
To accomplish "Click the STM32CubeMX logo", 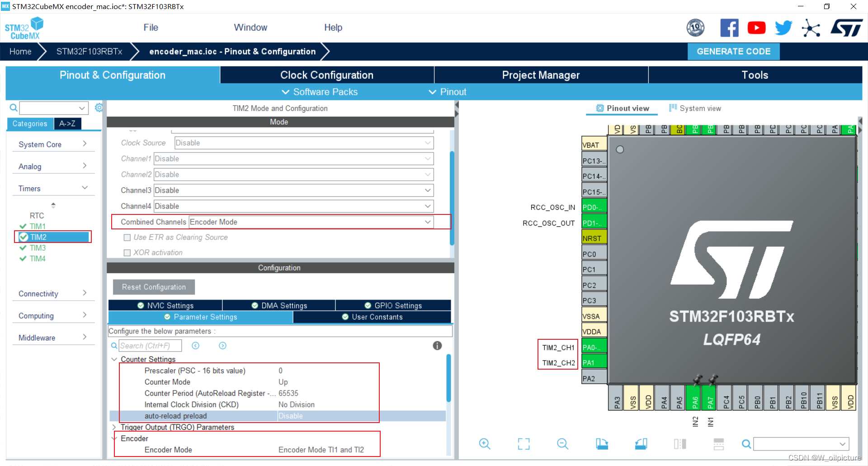I will pos(24,28).
